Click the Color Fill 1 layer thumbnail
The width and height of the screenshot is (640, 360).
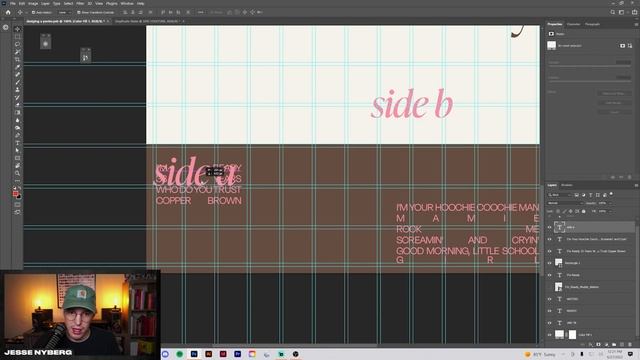pos(559,335)
